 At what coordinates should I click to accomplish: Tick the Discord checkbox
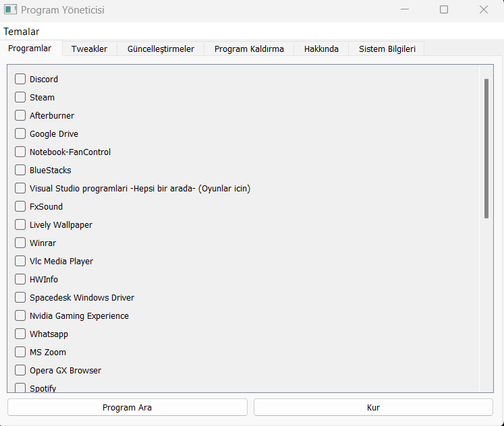(20, 79)
